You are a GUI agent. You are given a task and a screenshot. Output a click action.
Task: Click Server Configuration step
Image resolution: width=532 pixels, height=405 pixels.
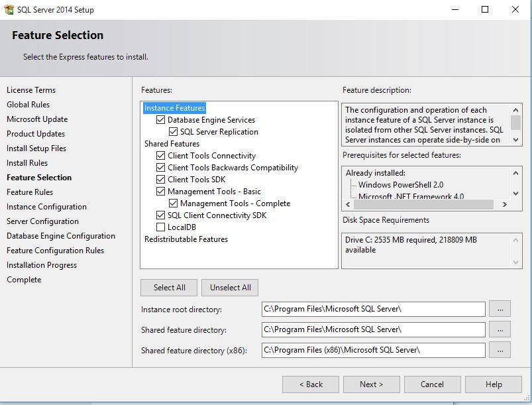pos(42,221)
